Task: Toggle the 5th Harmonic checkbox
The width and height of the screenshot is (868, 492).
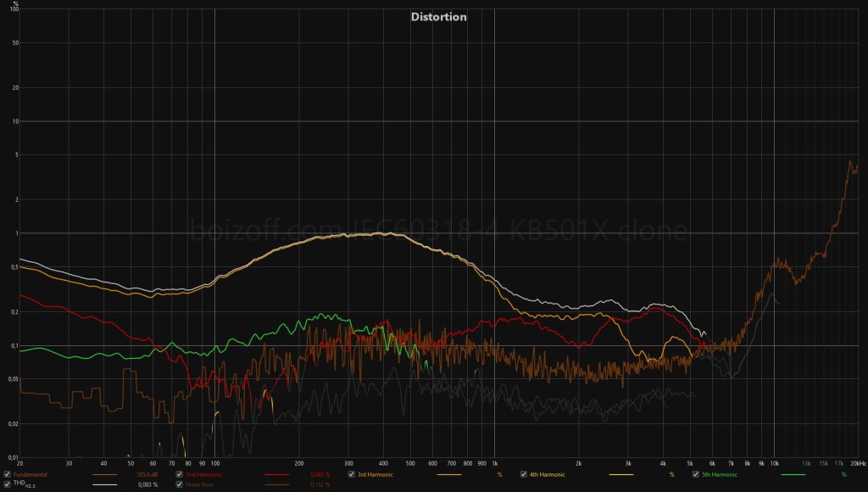Action: pos(696,474)
